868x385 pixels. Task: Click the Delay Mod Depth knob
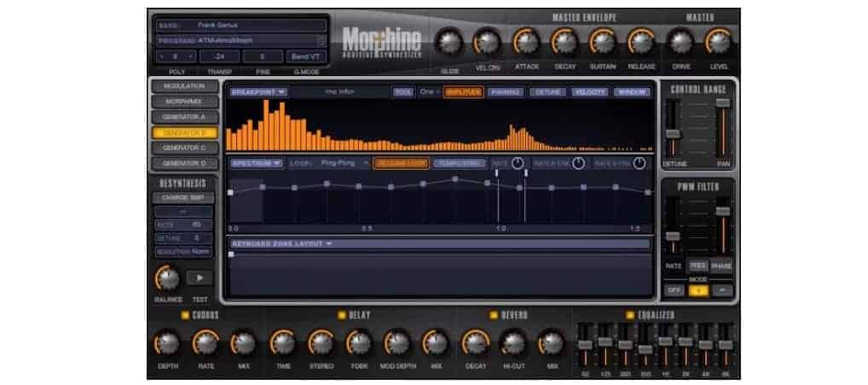[x=397, y=343]
